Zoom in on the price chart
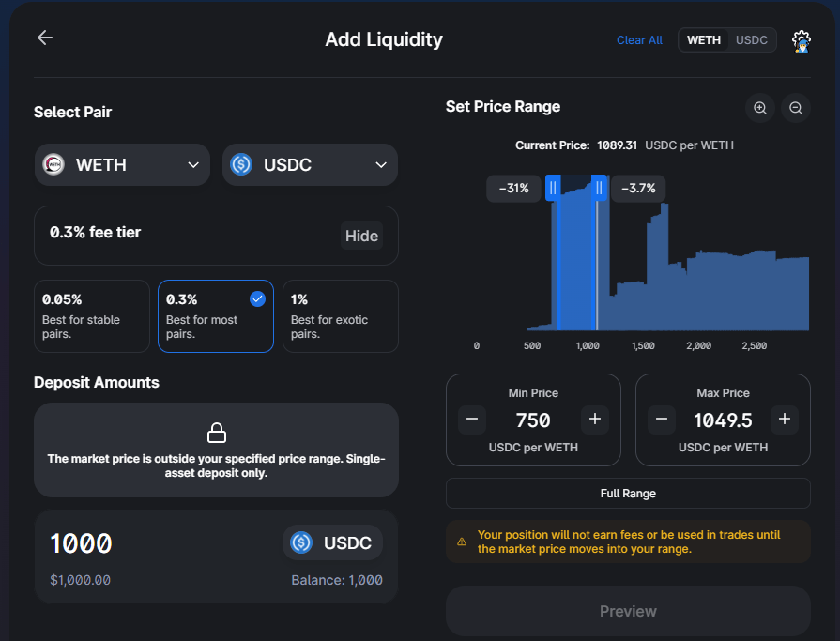The width and height of the screenshot is (840, 641). [x=759, y=108]
